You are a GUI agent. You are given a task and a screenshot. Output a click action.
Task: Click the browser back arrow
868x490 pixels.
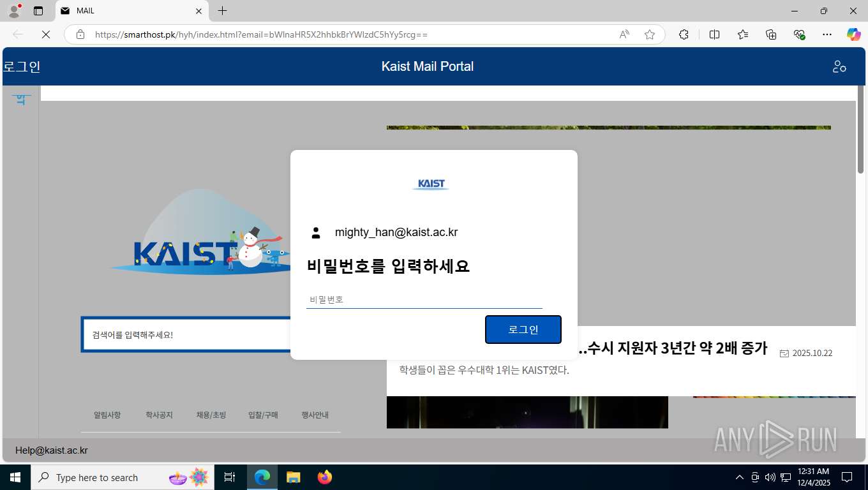18,34
